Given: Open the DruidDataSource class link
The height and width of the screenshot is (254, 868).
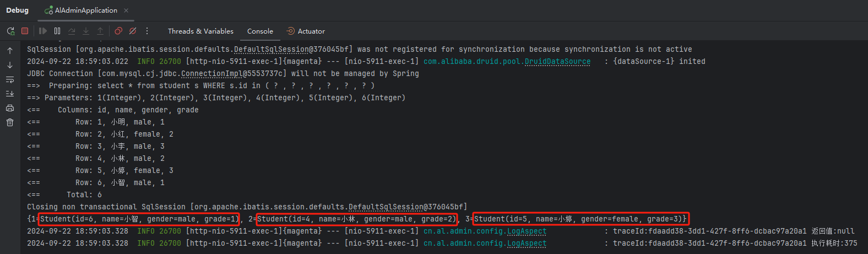Looking at the screenshot, I should pyautogui.click(x=557, y=62).
